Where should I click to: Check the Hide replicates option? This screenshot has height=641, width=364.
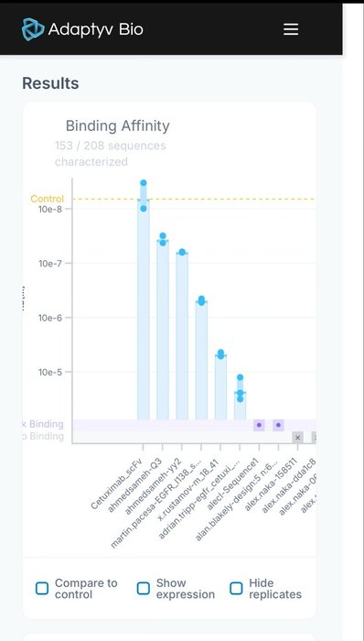[x=236, y=588]
